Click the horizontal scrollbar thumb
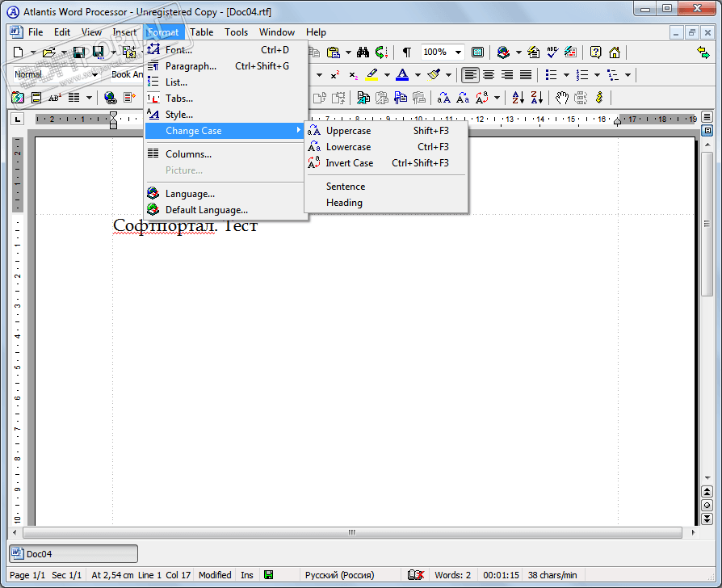This screenshot has width=722, height=588. point(352,532)
